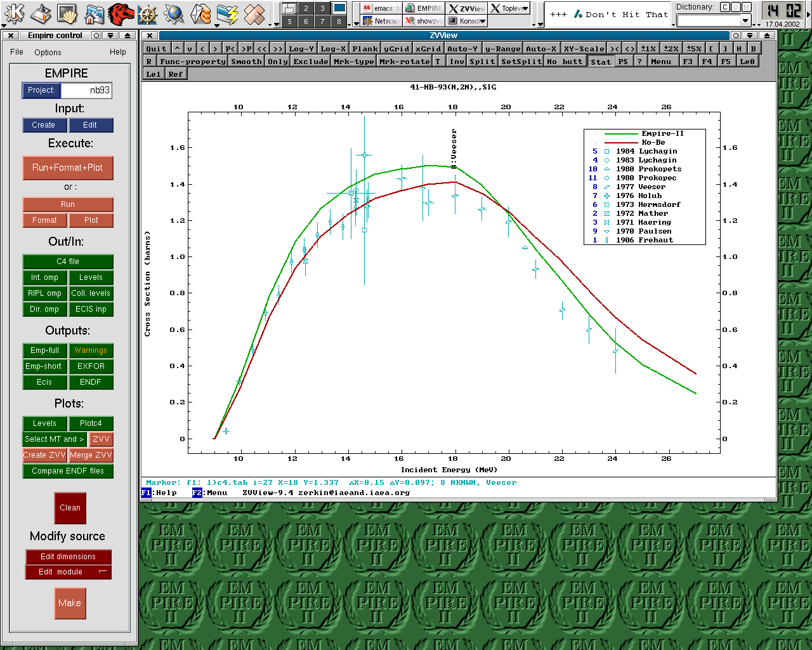
Task: Switch to virtual desktop 7 in pager
Action: [x=323, y=21]
